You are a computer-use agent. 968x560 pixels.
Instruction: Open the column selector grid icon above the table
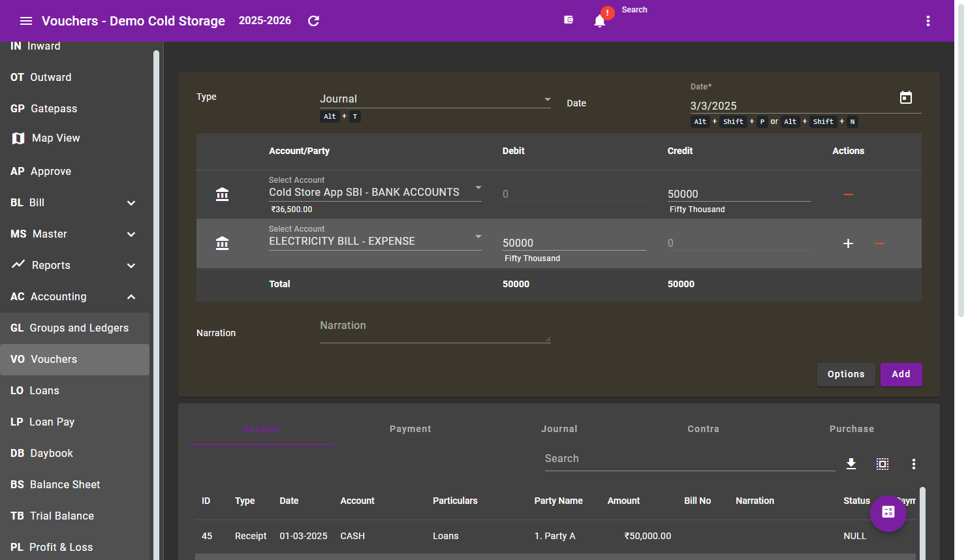tap(882, 463)
